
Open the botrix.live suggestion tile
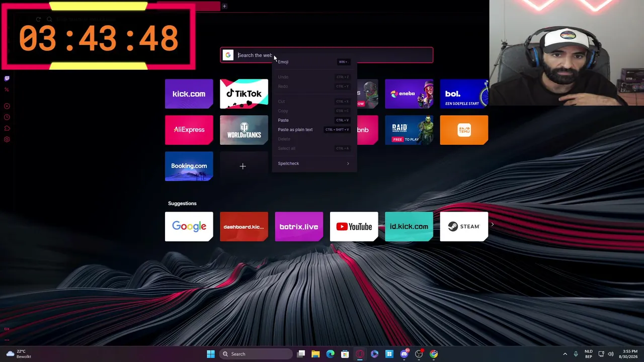299,227
